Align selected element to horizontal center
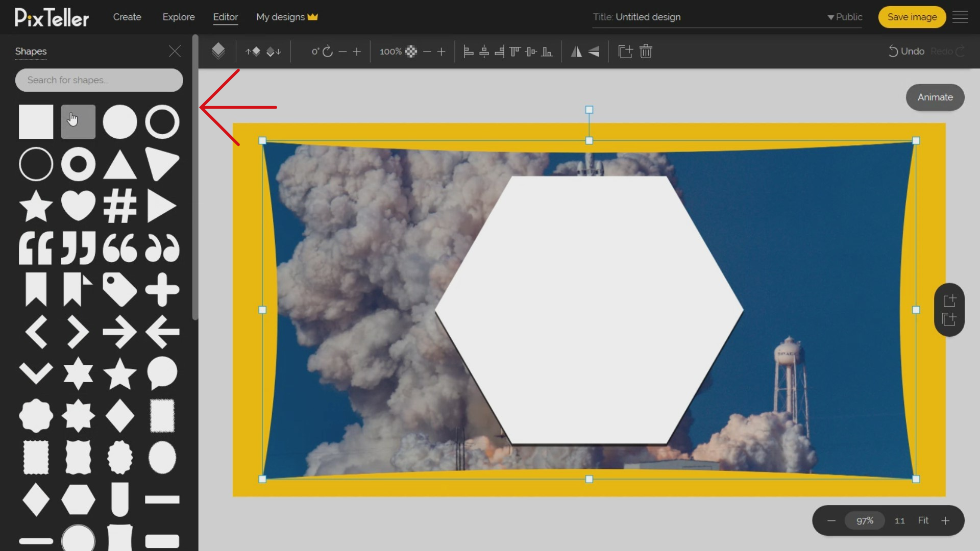Viewport: 980px width, 551px height. point(484,52)
